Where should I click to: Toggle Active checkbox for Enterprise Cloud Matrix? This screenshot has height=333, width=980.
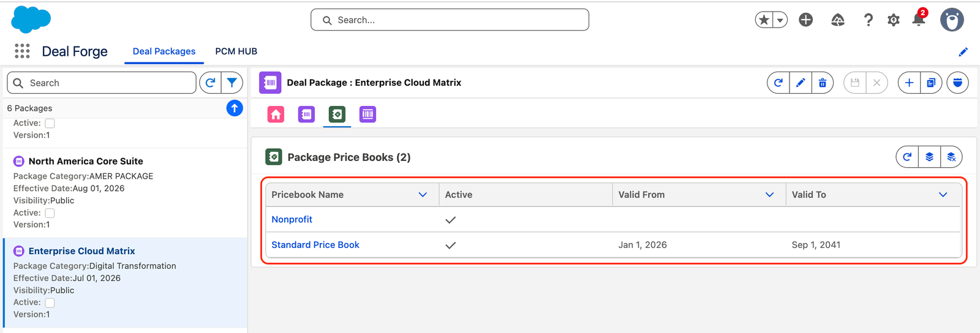pos(50,302)
